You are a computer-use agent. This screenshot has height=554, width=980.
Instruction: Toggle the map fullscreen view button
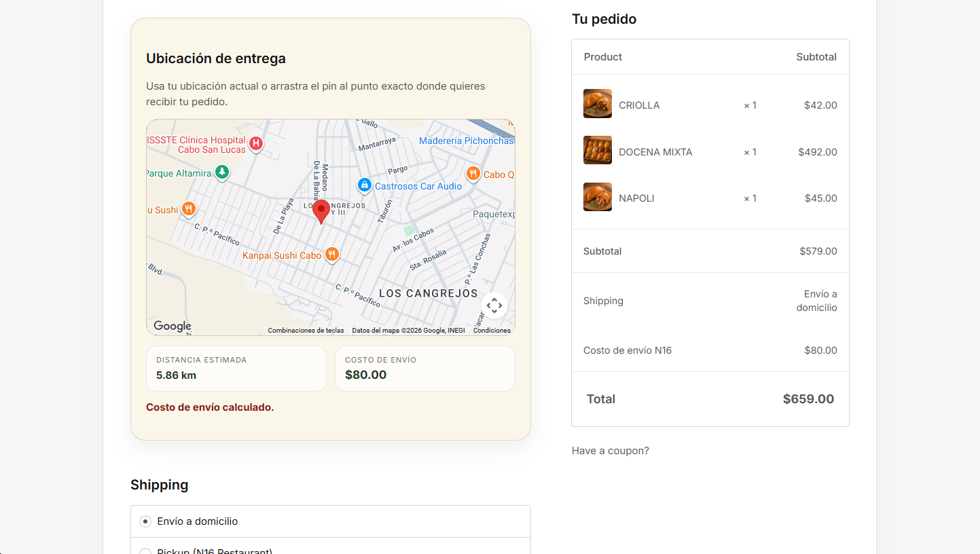pyautogui.click(x=494, y=306)
